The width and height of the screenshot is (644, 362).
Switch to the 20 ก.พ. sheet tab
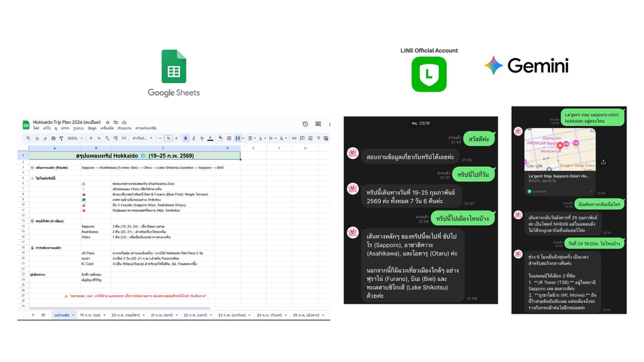click(126, 315)
